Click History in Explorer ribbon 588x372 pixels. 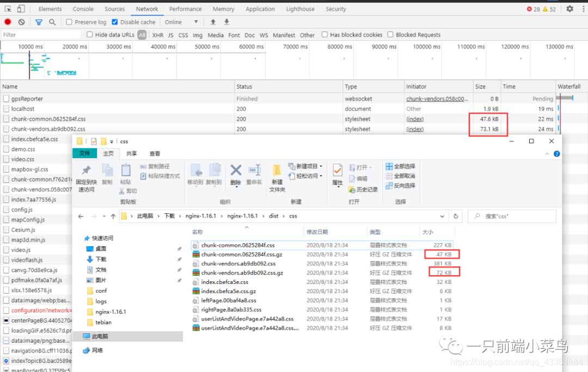[363, 190]
